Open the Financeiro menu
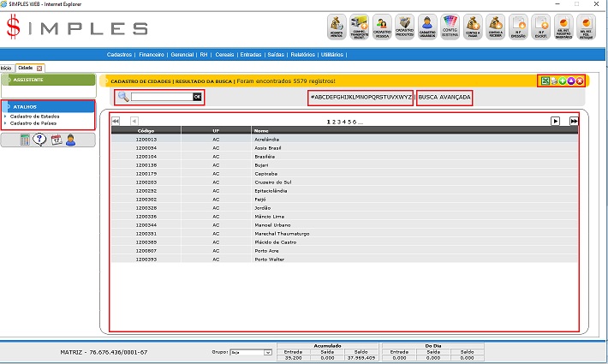The image size is (608, 364). coord(152,54)
